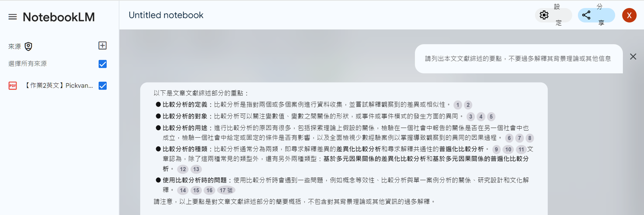Click the NotebookLM logo text
The image size is (644, 215).
pyautogui.click(x=59, y=17)
